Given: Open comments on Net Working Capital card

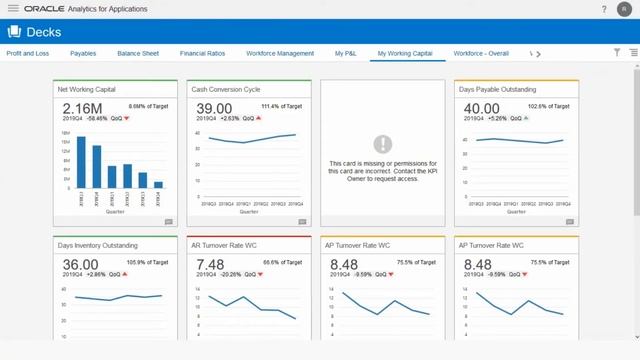Looking at the screenshot, I should tap(169, 222).
